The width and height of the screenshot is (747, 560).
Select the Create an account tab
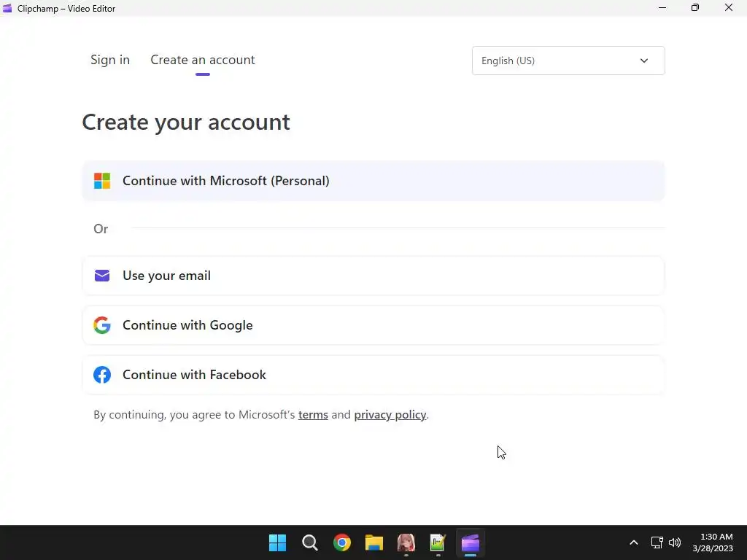[x=203, y=60]
